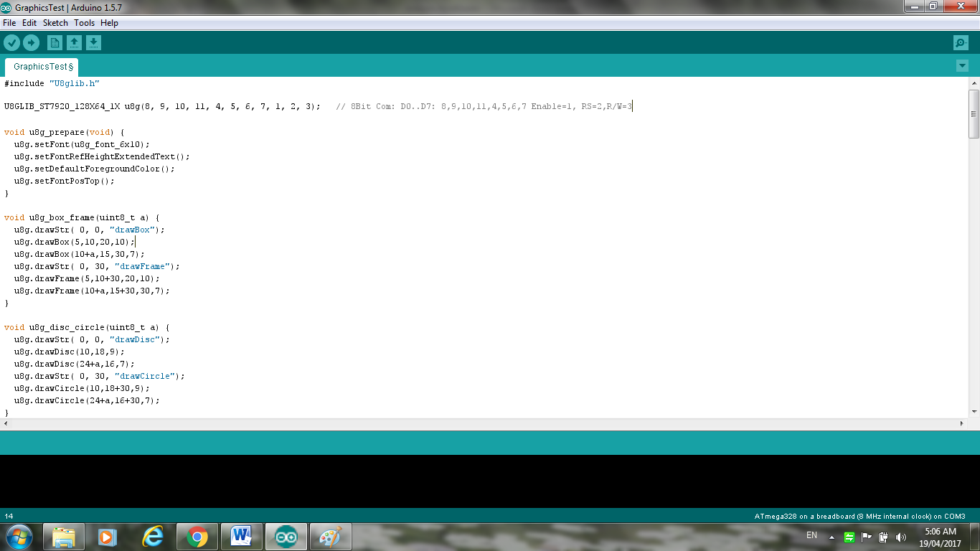This screenshot has height=551, width=980.
Task: Click the void u8g_prepare(void) line
Action: pyautogui.click(x=64, y=132)
